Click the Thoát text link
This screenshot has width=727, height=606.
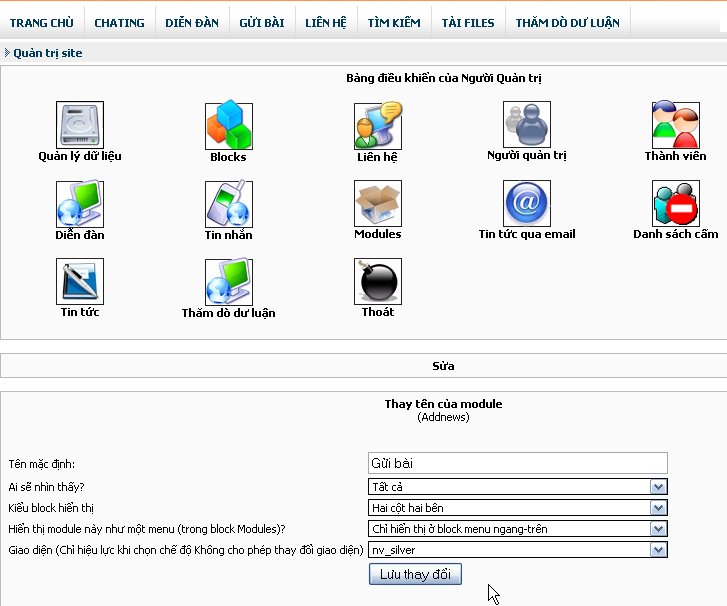click(x=378, y=312)
